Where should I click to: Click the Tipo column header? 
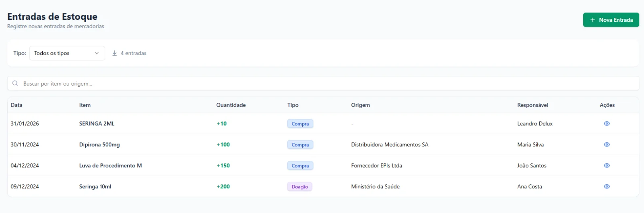(293, 105)
